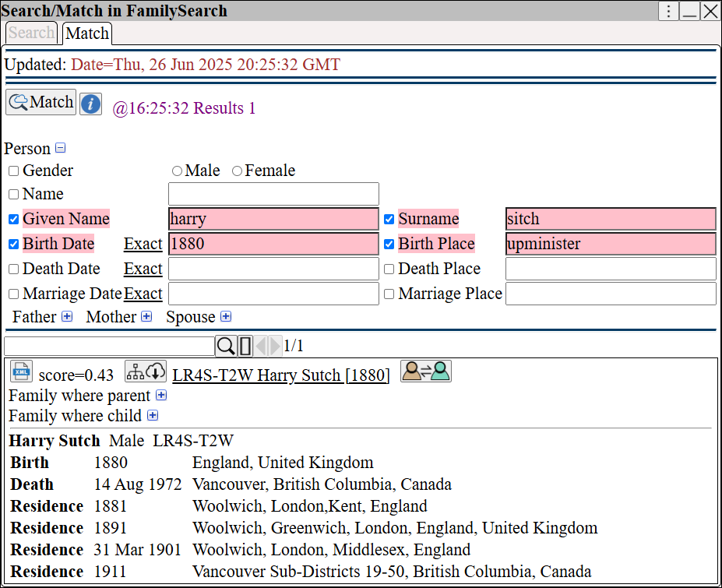Uncheck the Birth Date checkbox
Screen dimensions: 722x588
pyautogui.click(x=14, y=244)
